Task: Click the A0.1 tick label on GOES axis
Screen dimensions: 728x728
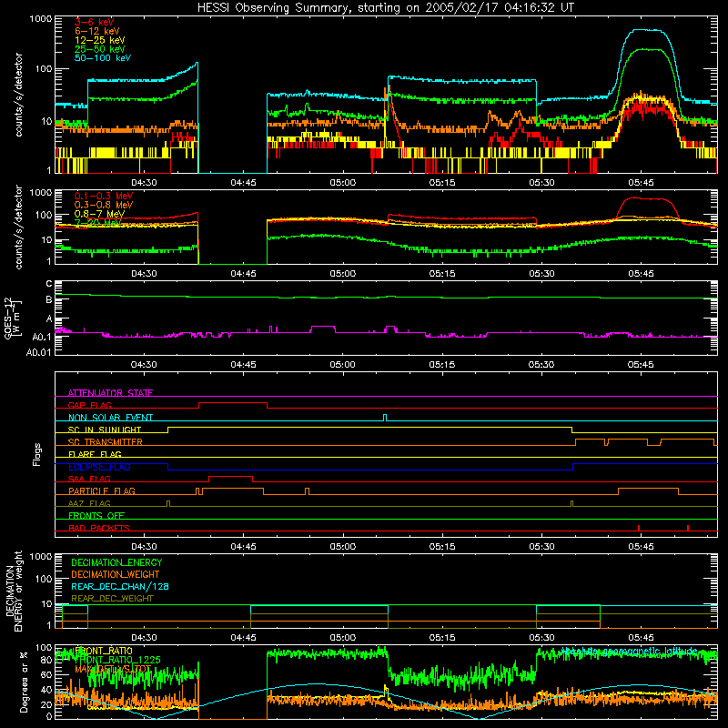Action: tap(42, 337)
